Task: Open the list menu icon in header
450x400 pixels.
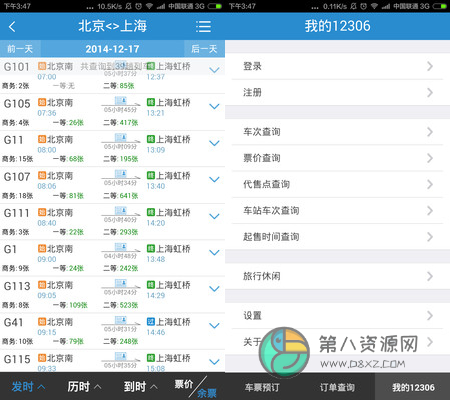Action: coord(203,26)
